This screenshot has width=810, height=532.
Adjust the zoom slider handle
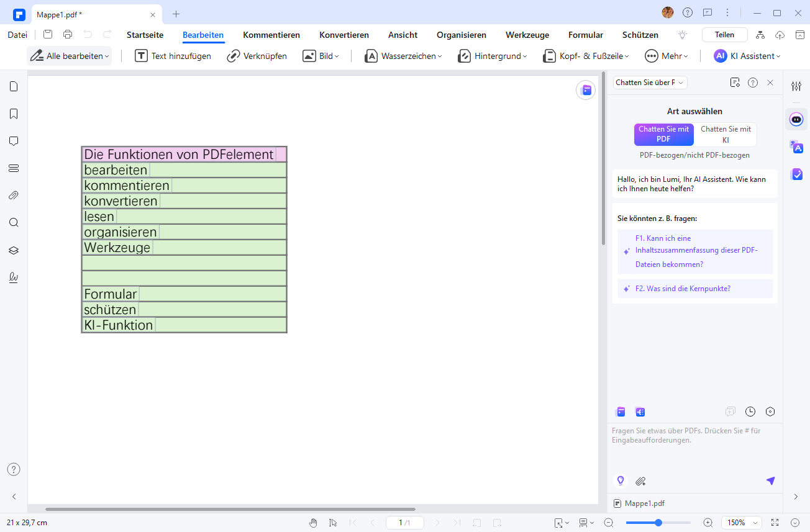658,523
